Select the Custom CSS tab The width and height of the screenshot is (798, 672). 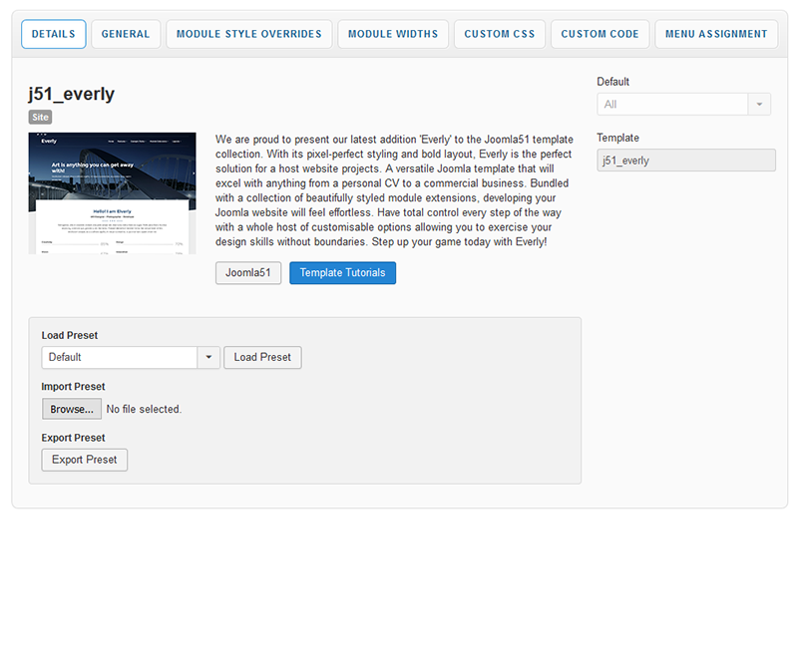[500, 34]
